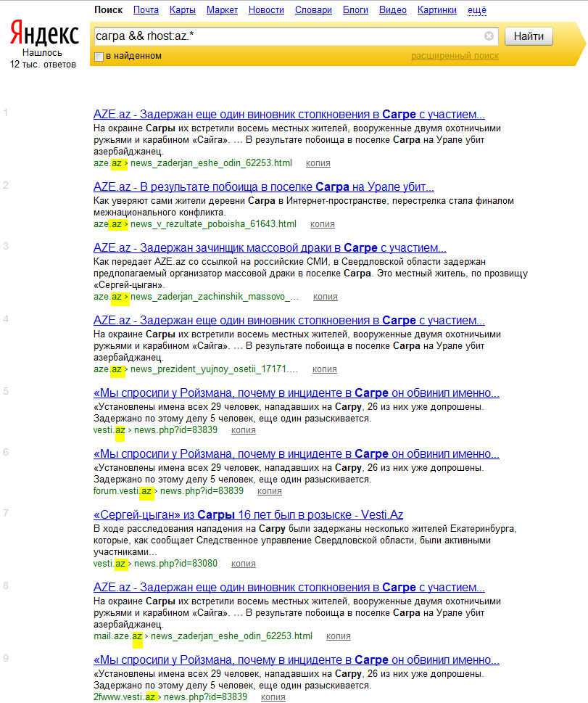
Task: Click 'Нашлось 12 тыс. ответов' text
Action: (x=43, y=59)
